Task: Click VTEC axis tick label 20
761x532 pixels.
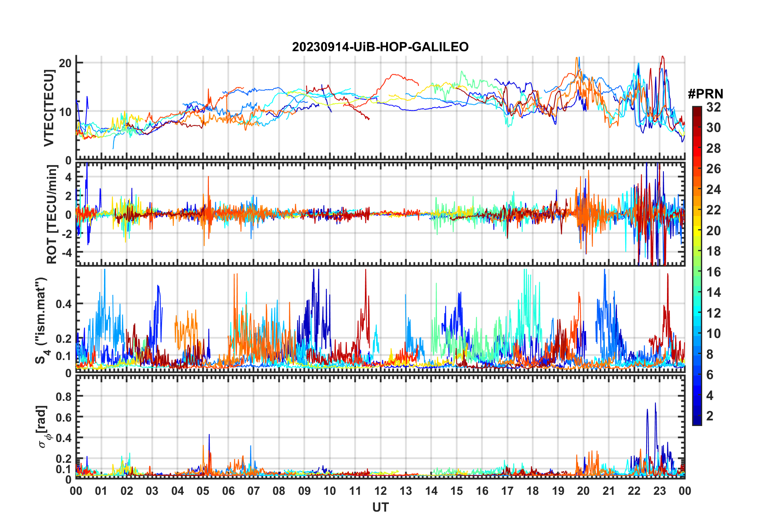Action: 65,63
